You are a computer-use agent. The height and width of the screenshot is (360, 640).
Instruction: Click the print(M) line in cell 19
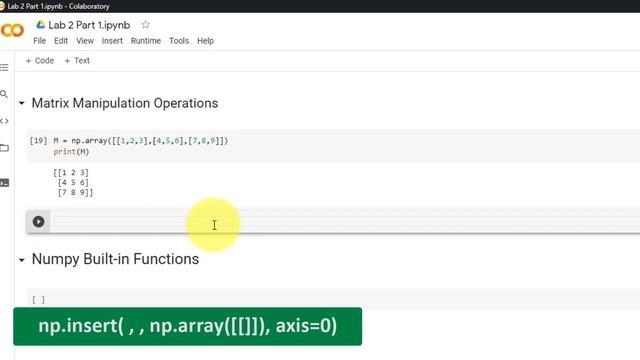click(x=71, y=152)
